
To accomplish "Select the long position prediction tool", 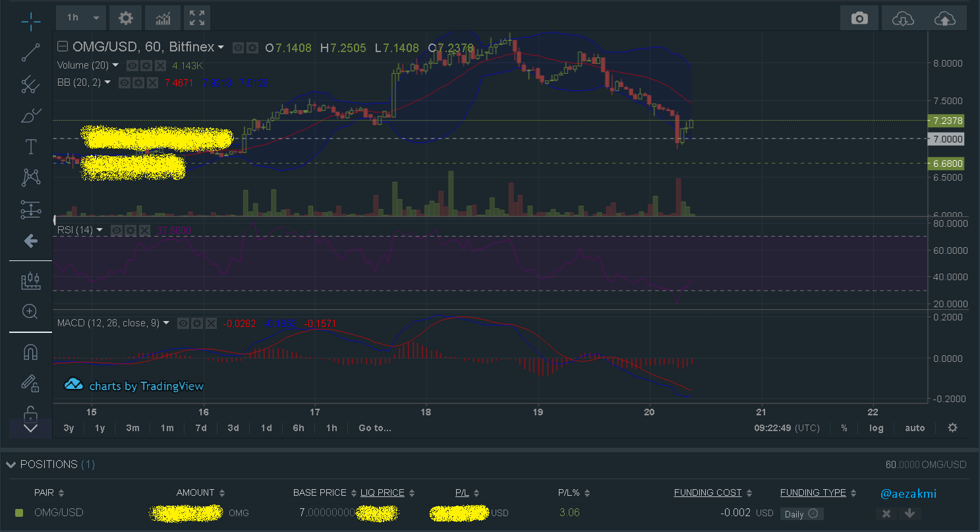I will pos(30,210).
